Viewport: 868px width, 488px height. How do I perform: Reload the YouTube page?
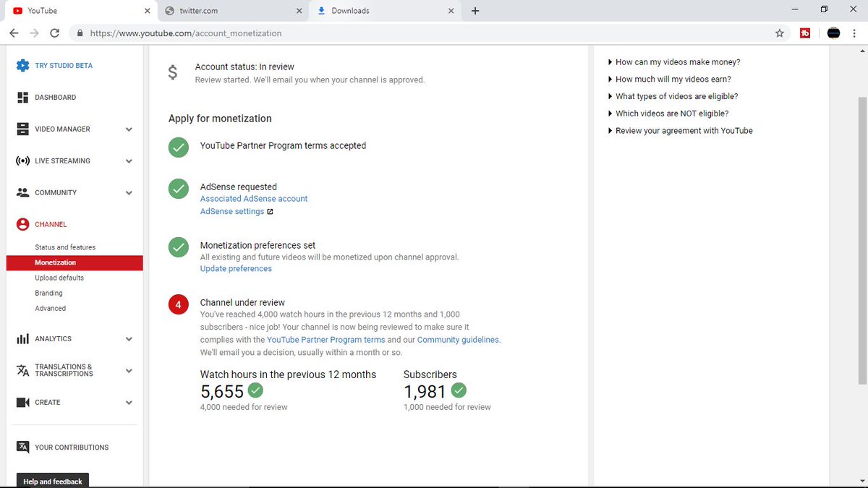pos(54,33)
